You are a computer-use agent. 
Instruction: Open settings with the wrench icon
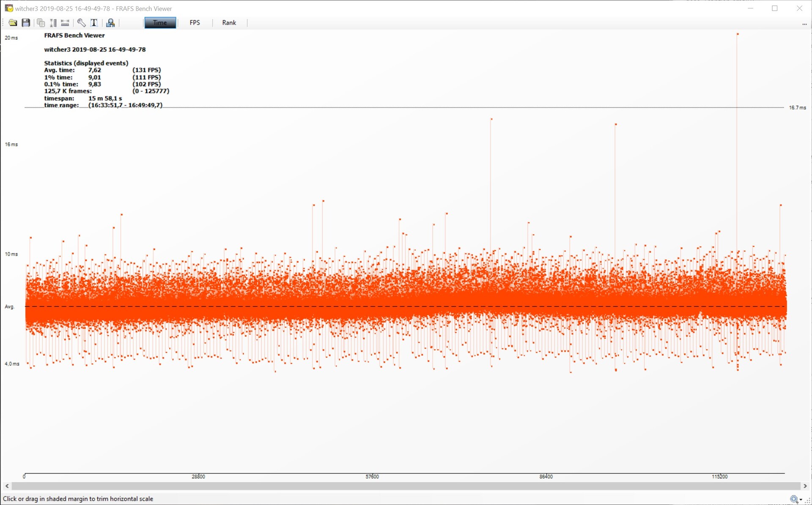(81, 23)
